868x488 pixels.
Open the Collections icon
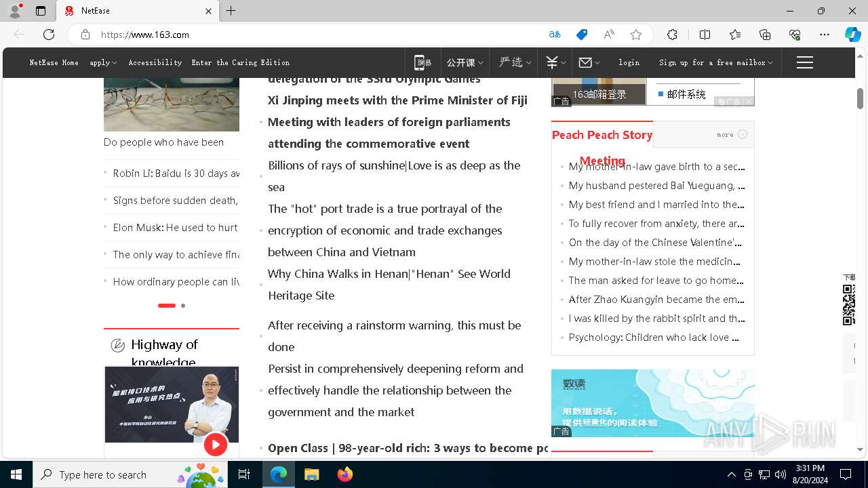(x=765, y=35)
